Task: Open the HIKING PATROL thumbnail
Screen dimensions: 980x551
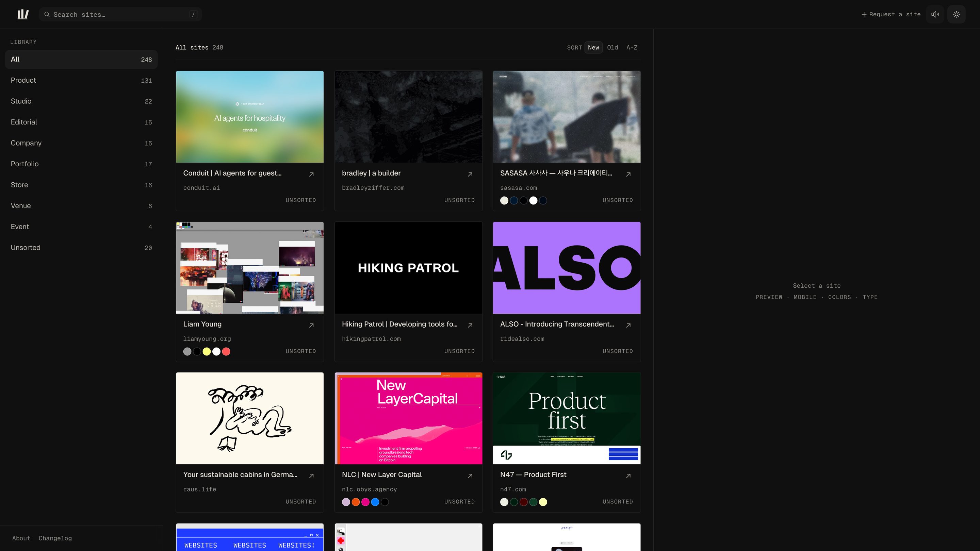Action: tap(408, 268)
